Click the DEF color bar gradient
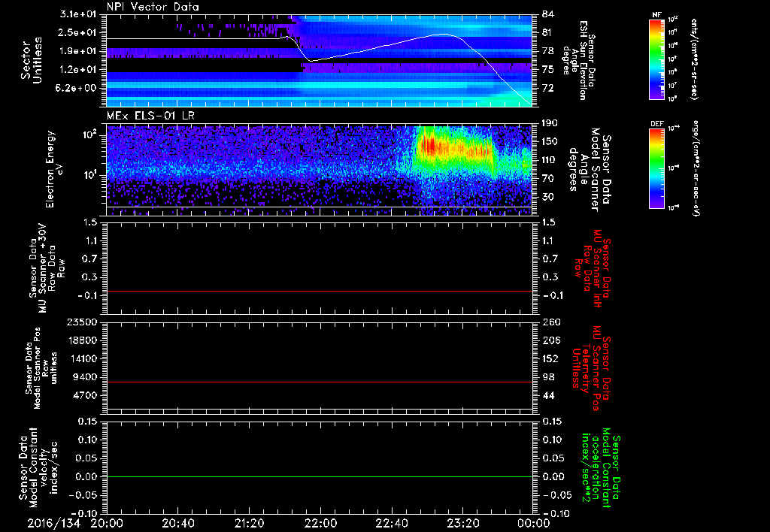This screenshot has width=770, height=532. tap(656, 168)
